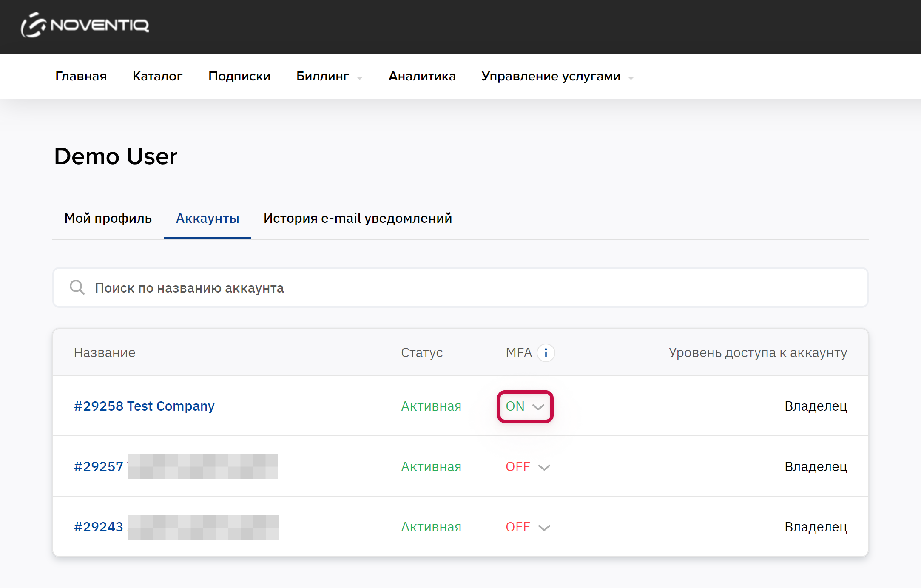
Task: Click the search magnifier icon
Action: click(77, 287)
